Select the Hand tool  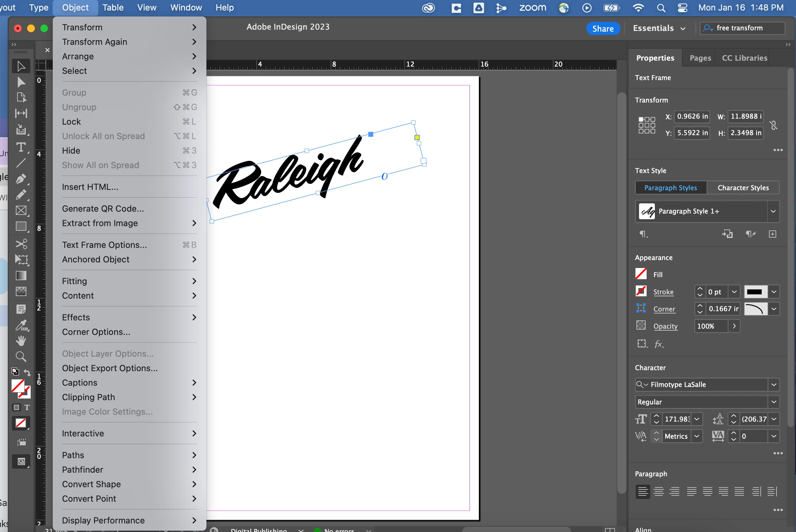tap(21, 340)
